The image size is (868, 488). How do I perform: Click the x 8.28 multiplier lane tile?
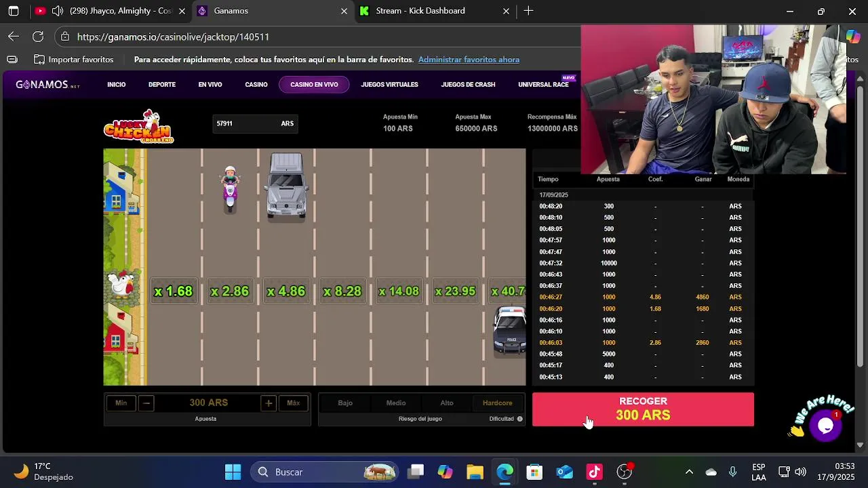click(342, 291)
